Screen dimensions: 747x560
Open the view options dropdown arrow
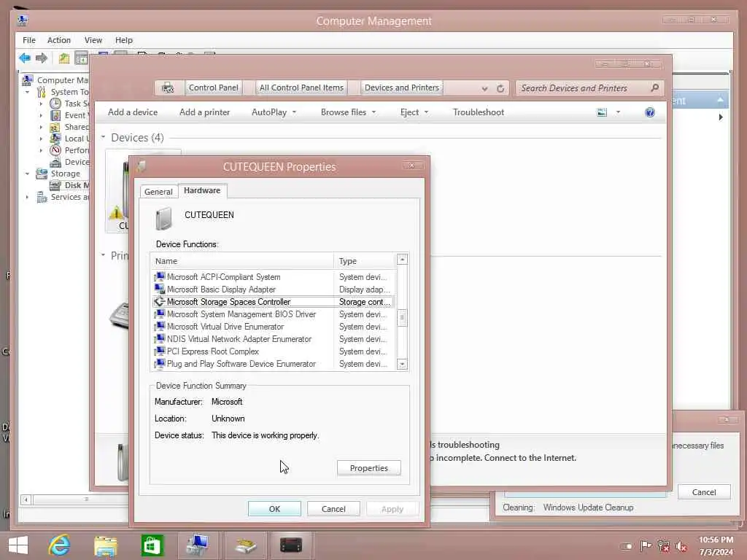point(618,112)
